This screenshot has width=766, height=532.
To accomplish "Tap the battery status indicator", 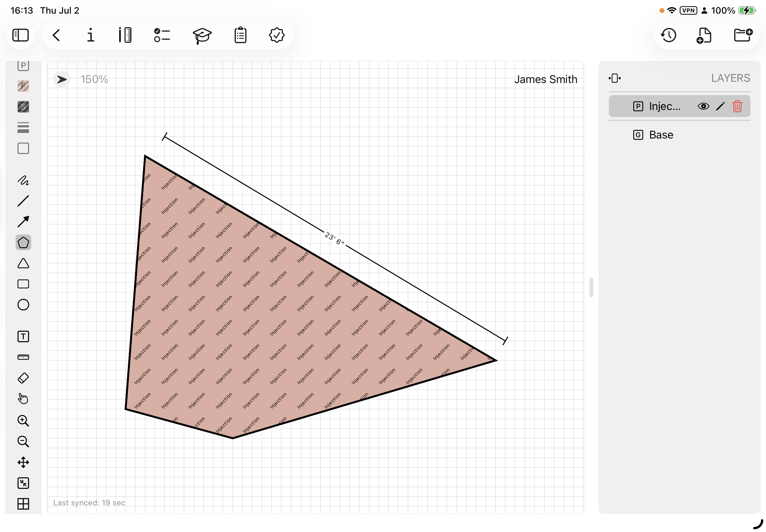I will pos(747,10).
